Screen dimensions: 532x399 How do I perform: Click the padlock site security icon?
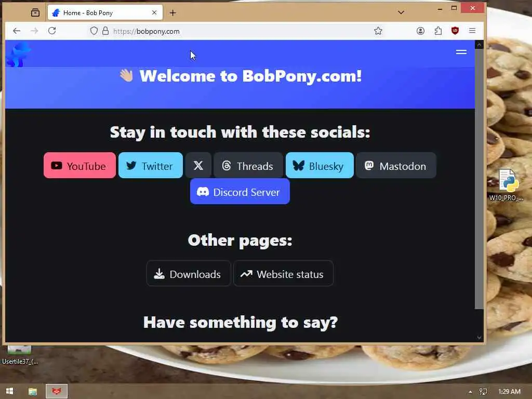[x=105, y=31]
